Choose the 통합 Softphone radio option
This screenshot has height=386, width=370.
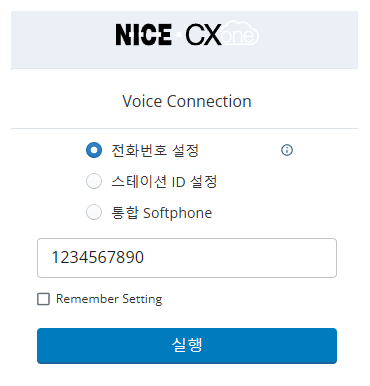pos(94,212)
